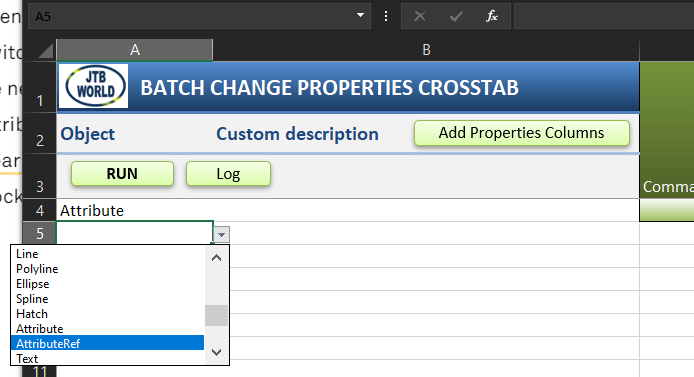
Task: Choose Spline in the dropdown list
Action: coord(108,299)
